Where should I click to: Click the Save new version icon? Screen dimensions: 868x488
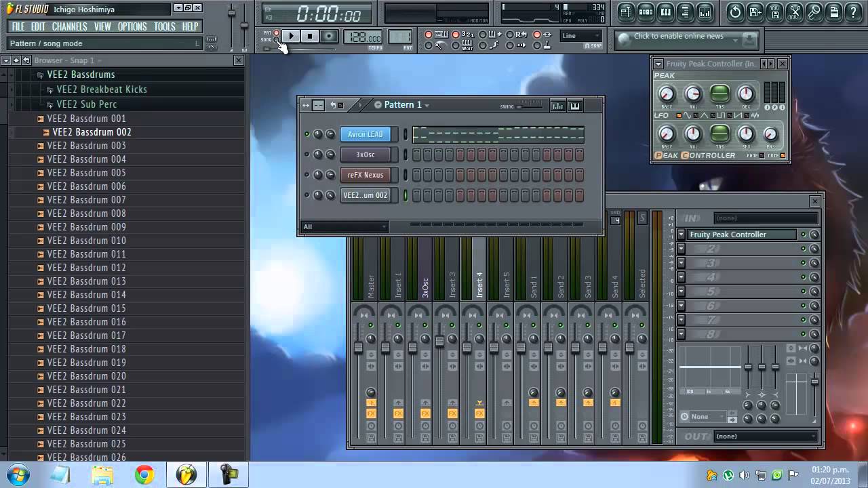point(755,12)
